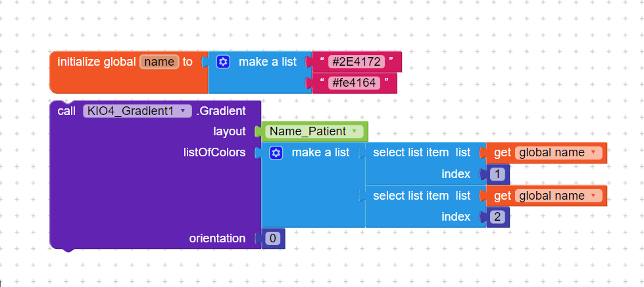This screenshot has height=287, width=644.
Task: Select the index number 1 block
Action: 497,175
